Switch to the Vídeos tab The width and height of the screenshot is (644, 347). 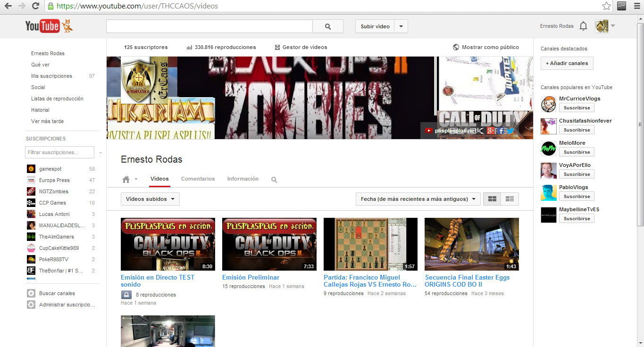tap(159, 179)
